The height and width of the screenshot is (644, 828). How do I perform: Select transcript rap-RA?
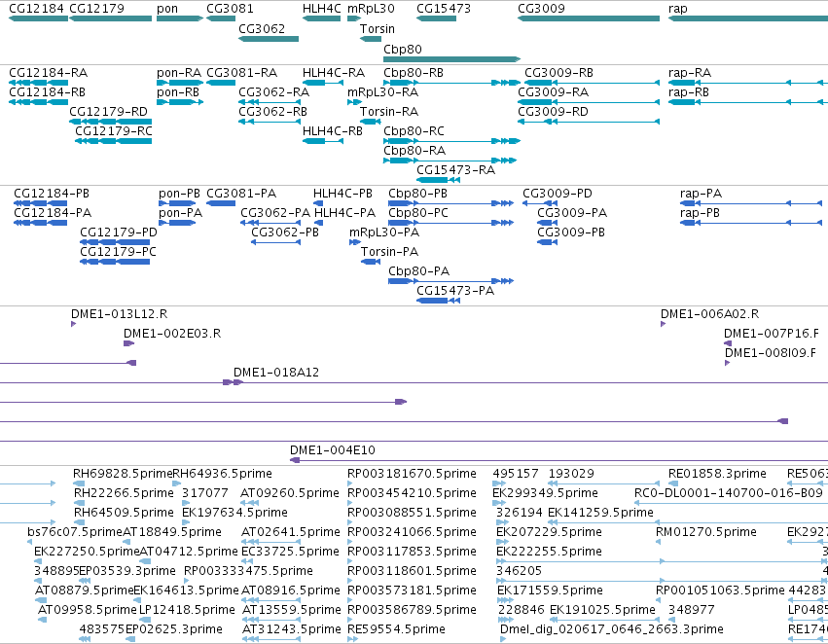coord(748,83)
